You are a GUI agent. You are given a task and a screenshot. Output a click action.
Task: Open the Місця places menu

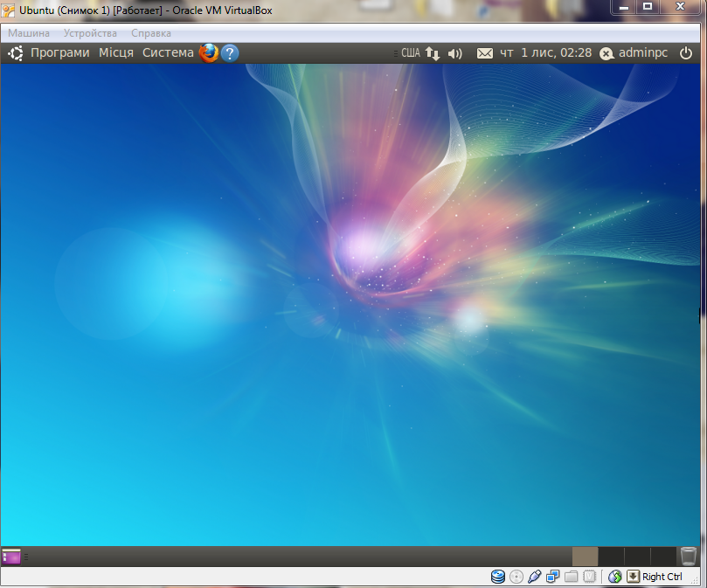(x=116, y=52)
